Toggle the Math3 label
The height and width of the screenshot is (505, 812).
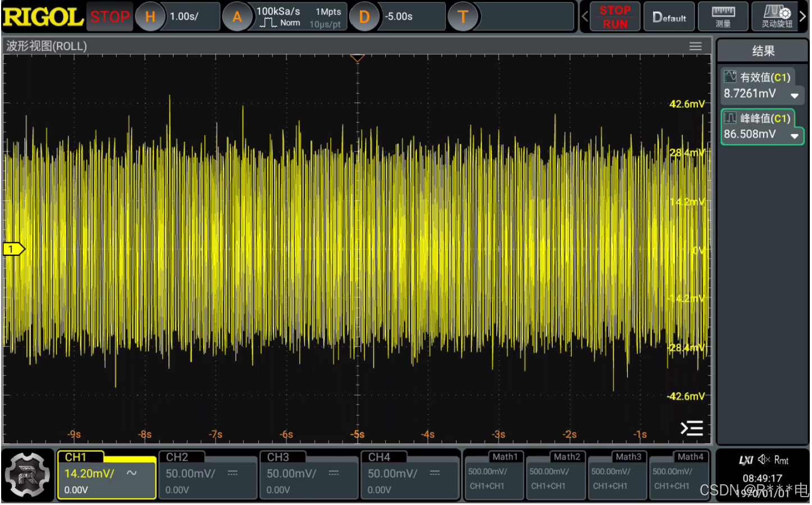[628, 457]
